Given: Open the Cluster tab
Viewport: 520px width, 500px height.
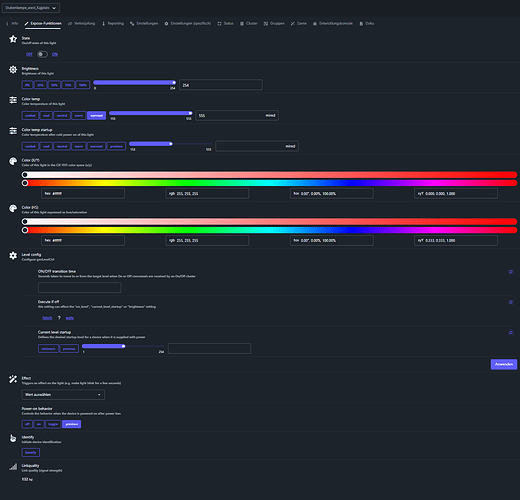Looking at the screenshot, I should (x=249, y=23).
